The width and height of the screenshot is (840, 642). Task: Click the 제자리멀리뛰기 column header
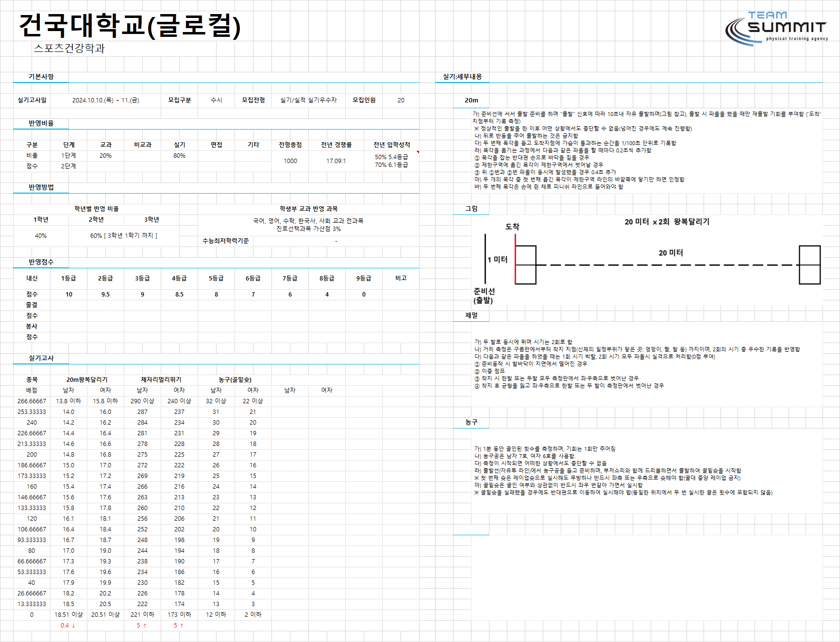161,380
